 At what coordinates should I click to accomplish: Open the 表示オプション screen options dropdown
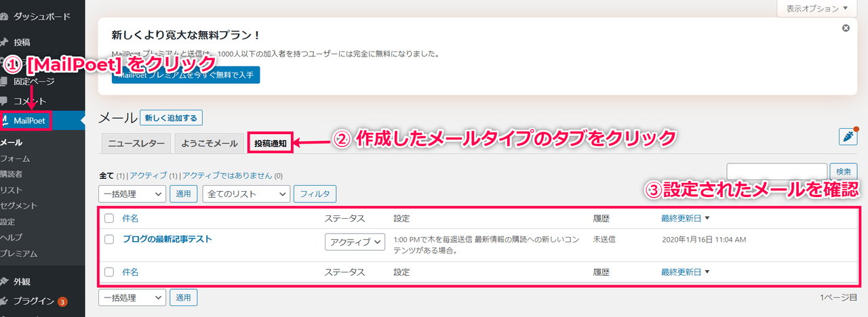point(817,9)
